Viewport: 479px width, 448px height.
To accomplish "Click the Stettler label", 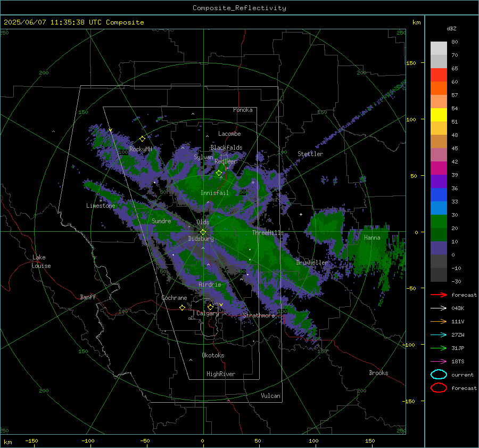I will coord(310,154).
